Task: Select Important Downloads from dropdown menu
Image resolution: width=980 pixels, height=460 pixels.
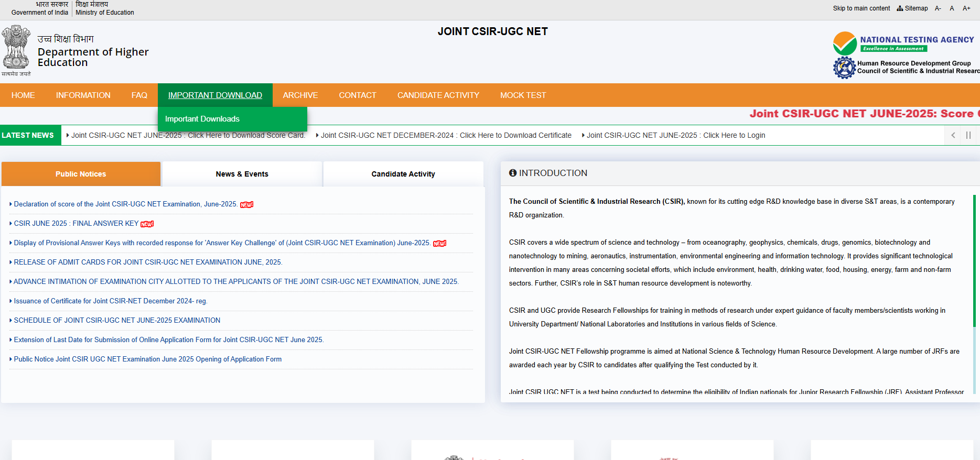Action: [x=202, y=119]
